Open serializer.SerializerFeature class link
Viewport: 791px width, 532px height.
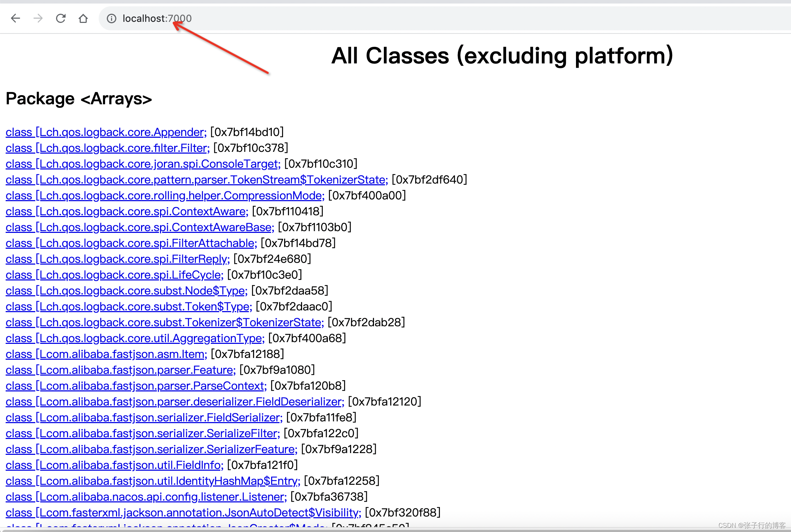click(x=152, y=449)
